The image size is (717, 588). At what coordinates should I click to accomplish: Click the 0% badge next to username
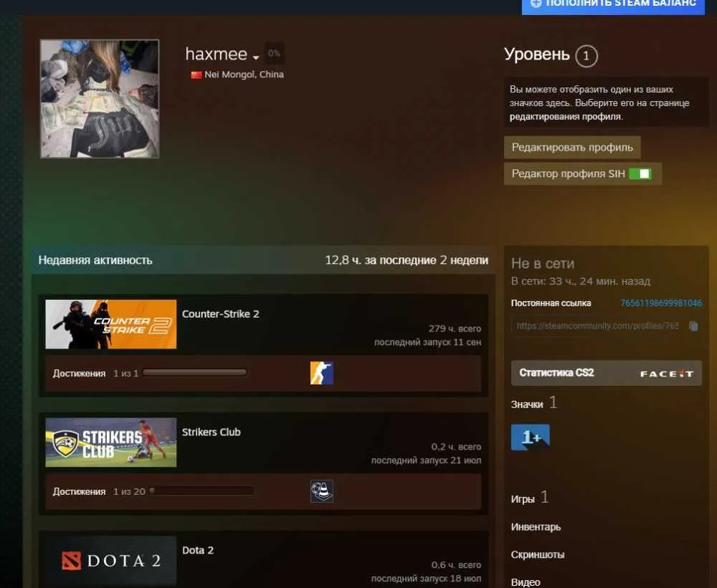[275, 54]
